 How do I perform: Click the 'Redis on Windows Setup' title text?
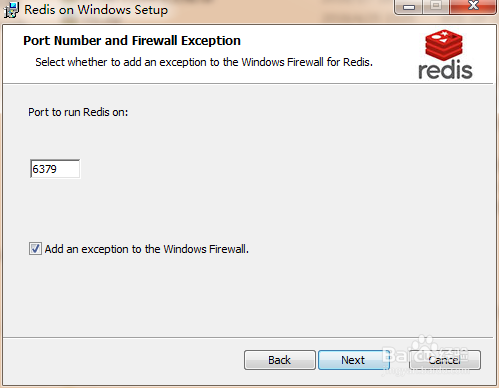tap(96, 10)
